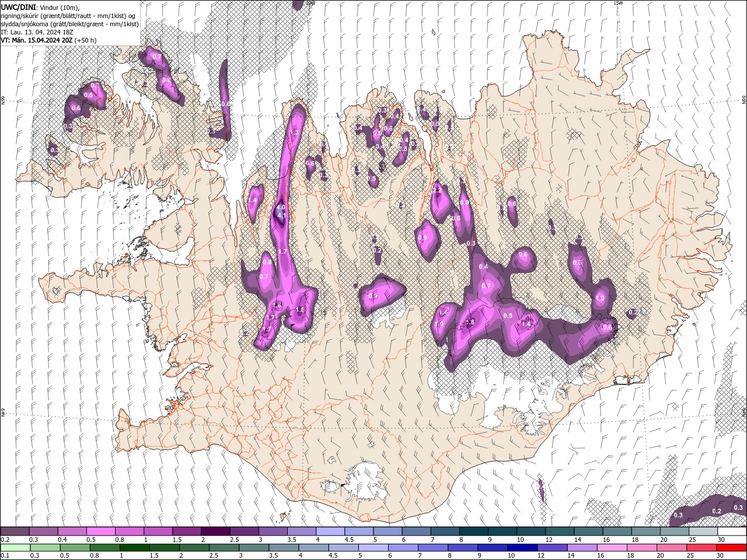The height and width of the screenshot is (560, 747).
Task: Select the white legend swatch labeled 30
Action: [732, 531]
